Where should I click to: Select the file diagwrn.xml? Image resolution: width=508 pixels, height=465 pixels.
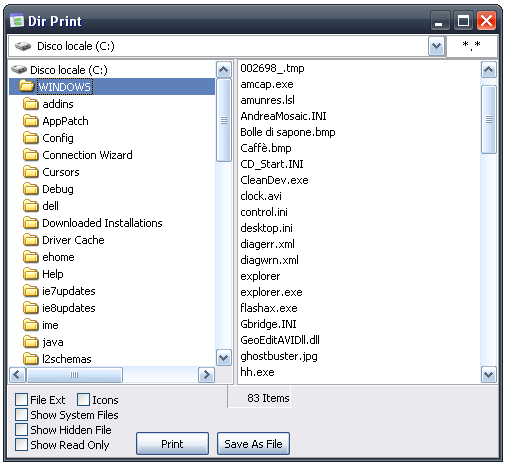(x=270, y=260)
